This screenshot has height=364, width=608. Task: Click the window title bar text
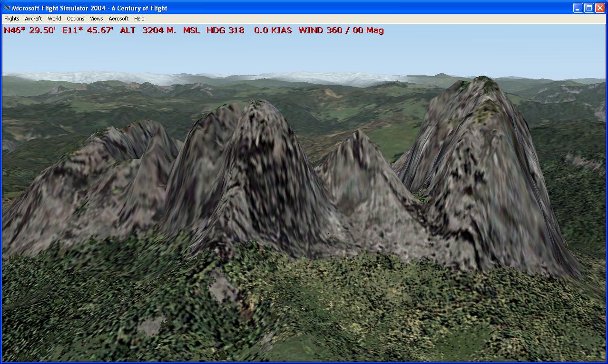[89, 8]
